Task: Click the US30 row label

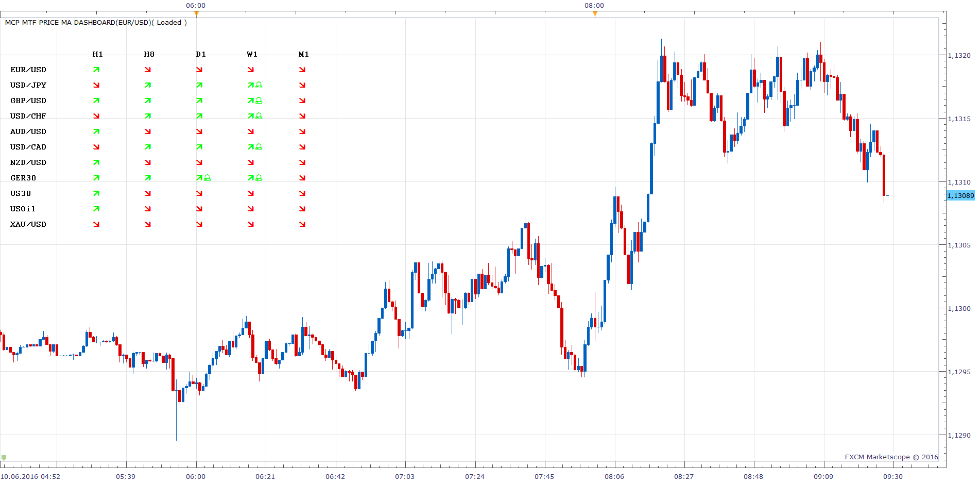Action: (x=21, y=193)
